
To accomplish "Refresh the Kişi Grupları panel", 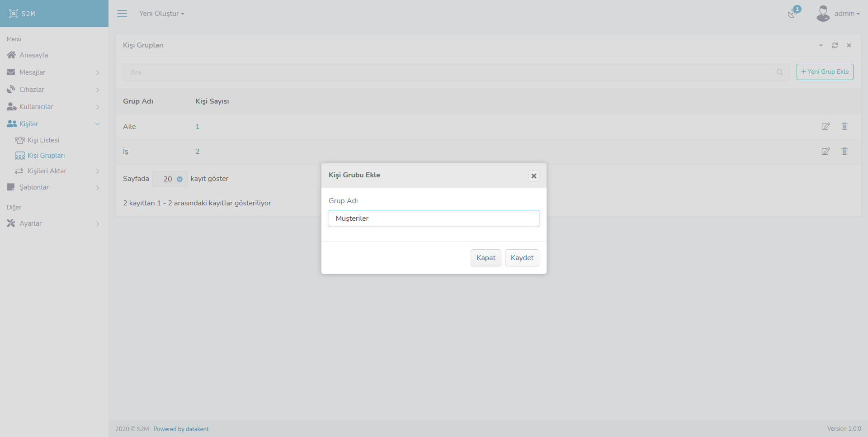I will point(835,45).
